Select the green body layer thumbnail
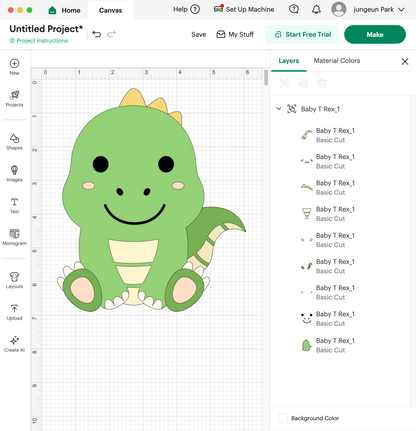 (306, 345)
